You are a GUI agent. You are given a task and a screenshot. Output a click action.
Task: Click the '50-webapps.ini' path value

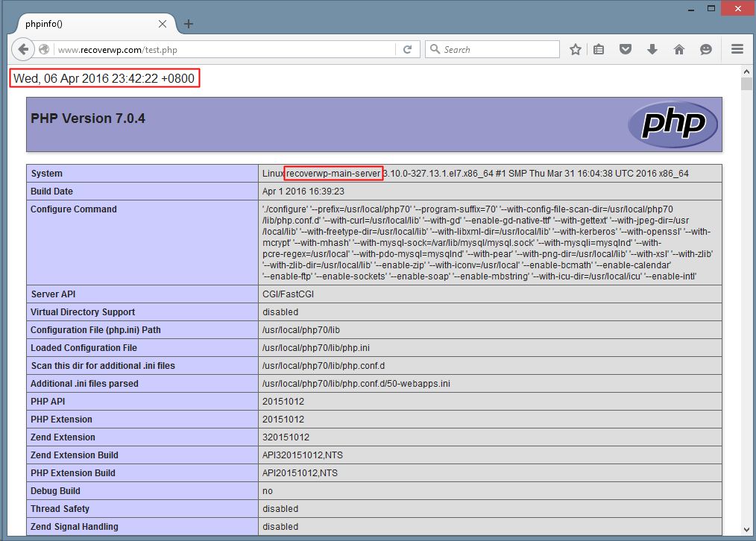point(356,384)
